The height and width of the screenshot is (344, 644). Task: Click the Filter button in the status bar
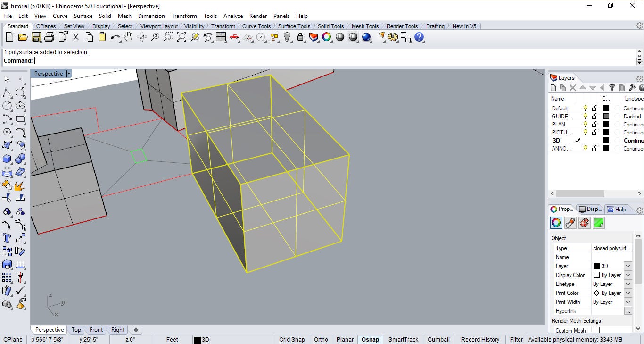click(516, 339)
